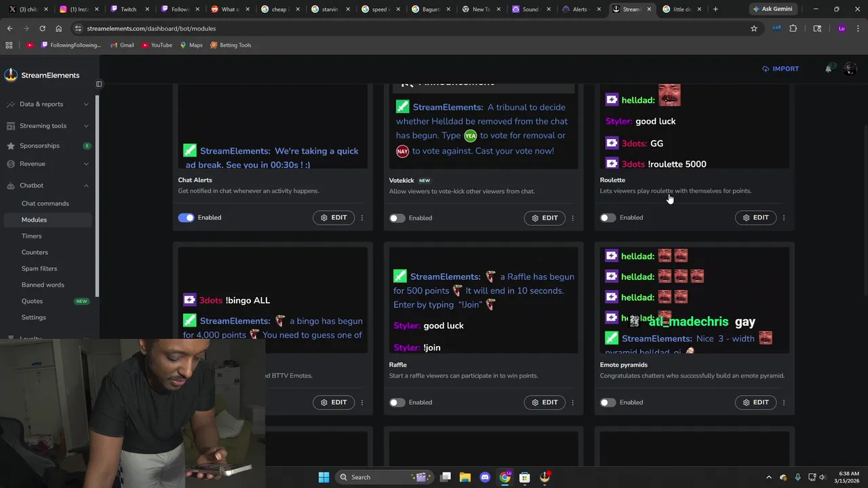
Task: Open Chat commands in sidebar
Action: 45,203
